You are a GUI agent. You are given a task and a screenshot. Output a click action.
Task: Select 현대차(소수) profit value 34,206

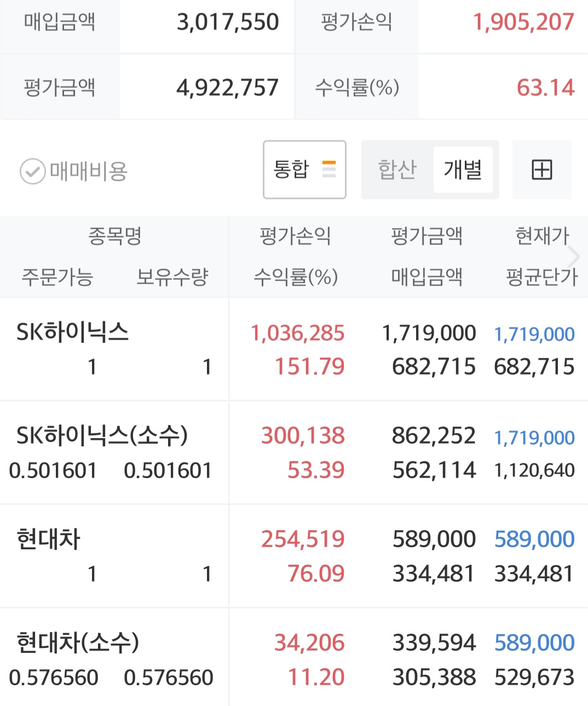[309, 643]
